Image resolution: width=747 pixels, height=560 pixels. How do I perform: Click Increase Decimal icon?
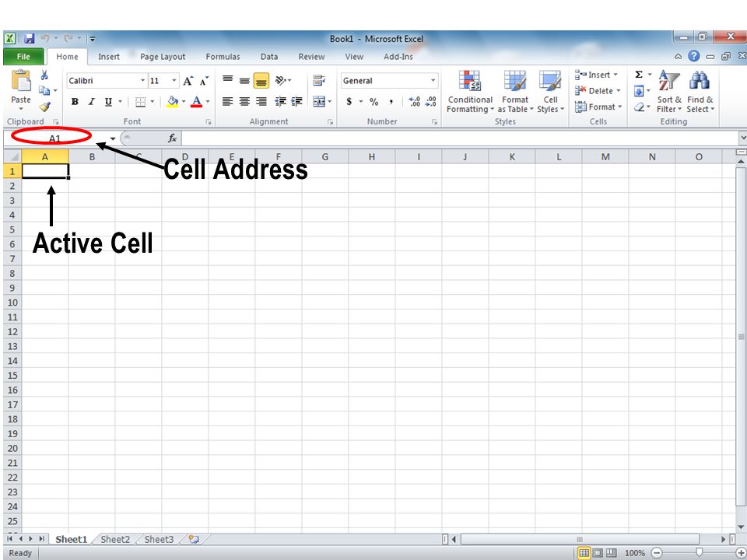click(415, 101)
